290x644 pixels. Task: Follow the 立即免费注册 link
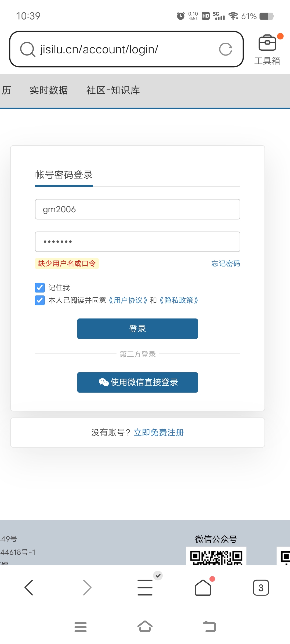[x=159, y=433]
